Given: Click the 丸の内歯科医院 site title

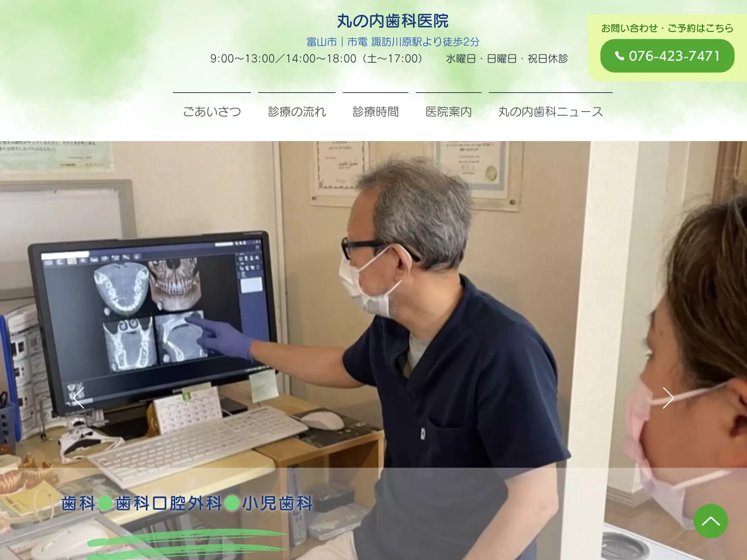Looking at the screenshot, I should [392, 21].
